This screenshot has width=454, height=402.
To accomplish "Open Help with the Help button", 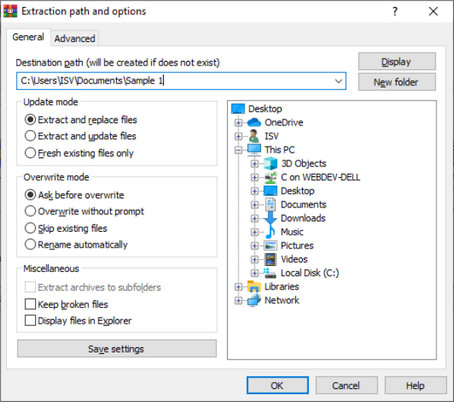I will pos(415,386).
